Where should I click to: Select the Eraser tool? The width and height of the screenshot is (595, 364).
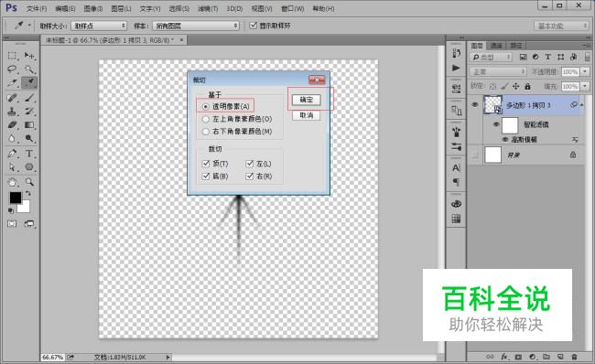click(x=12, y=124)
